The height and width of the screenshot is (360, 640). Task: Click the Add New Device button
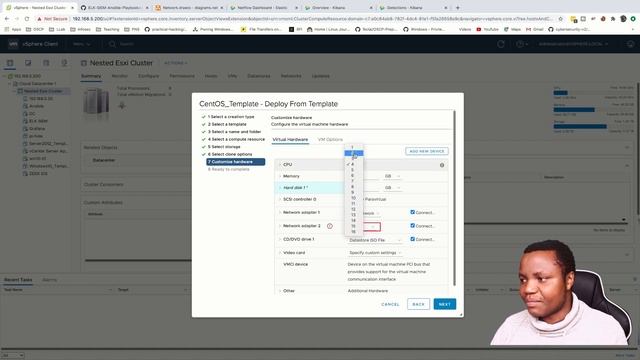tap(427, 151)
